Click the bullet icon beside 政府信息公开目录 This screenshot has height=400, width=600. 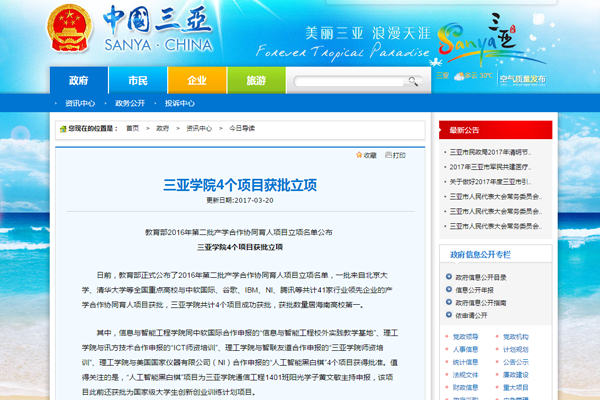pos(449,276)
